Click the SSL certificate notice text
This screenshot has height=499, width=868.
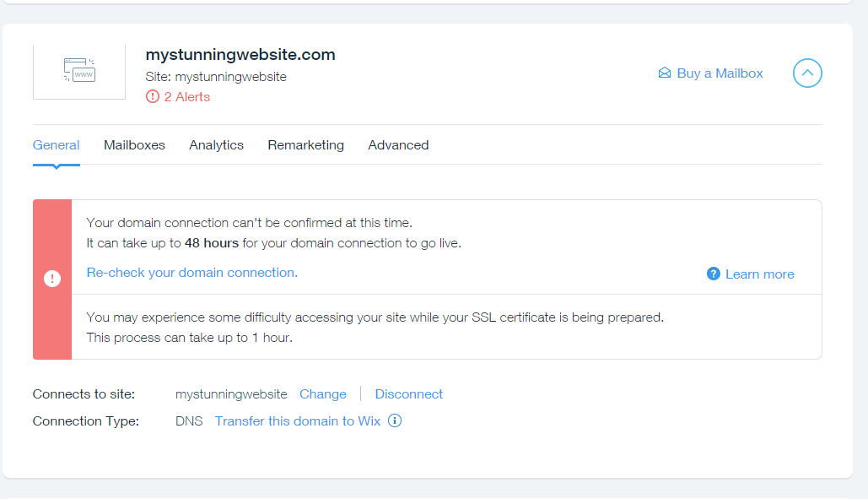tap(375, 328)
